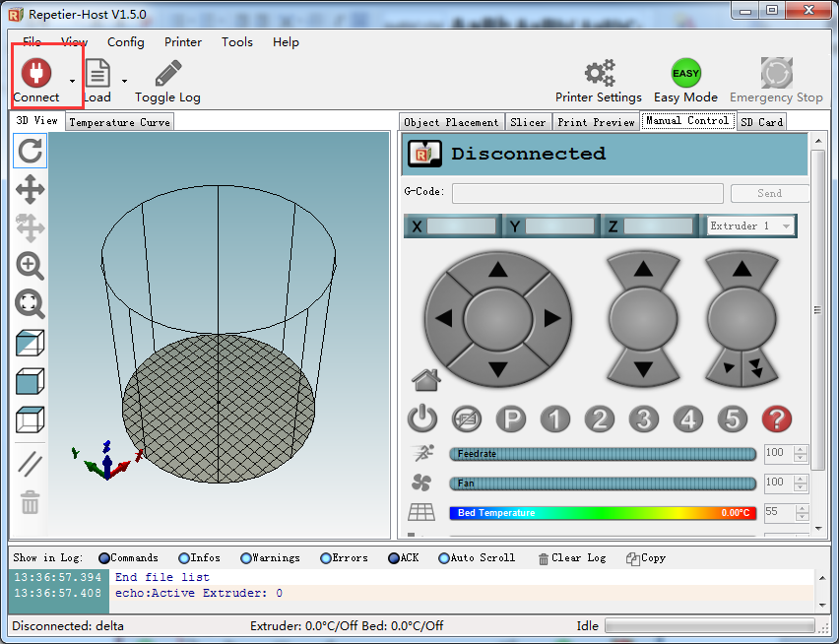The image size is (839, 644).
Task: Click the red Connect plug icon
Action: 36,73
